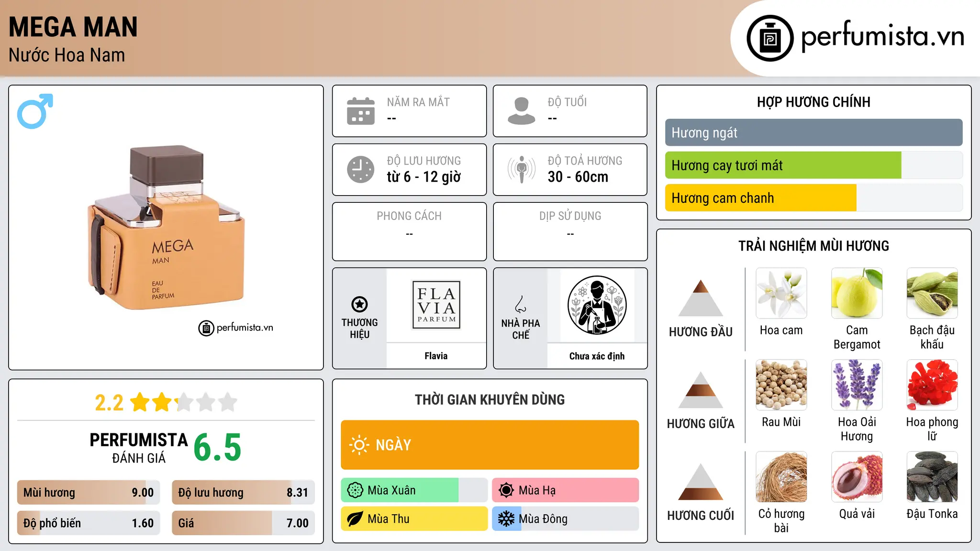Click the blue male gender symbol
This screenshot has height=551, width=980.
coord(35,111)
